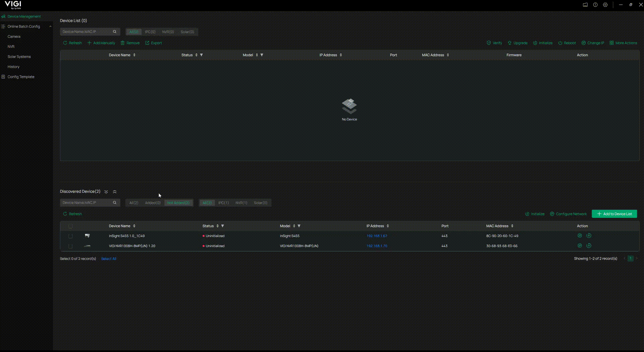This screenshot has height=352, width=644.
Task: Click the reboot action icon for VIGI NVR1008H
Action: coord(589,246)
